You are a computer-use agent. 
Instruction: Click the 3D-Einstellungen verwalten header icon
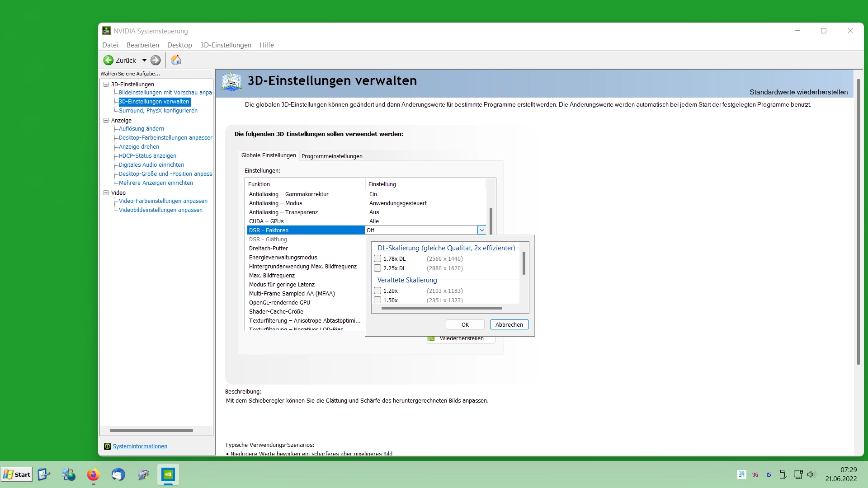[231, 81]
